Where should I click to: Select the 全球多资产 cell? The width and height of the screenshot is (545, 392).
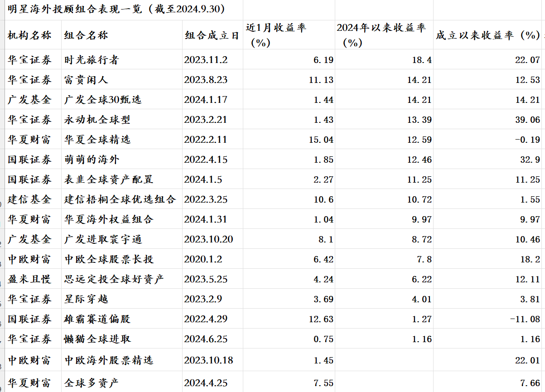point(122,382)
